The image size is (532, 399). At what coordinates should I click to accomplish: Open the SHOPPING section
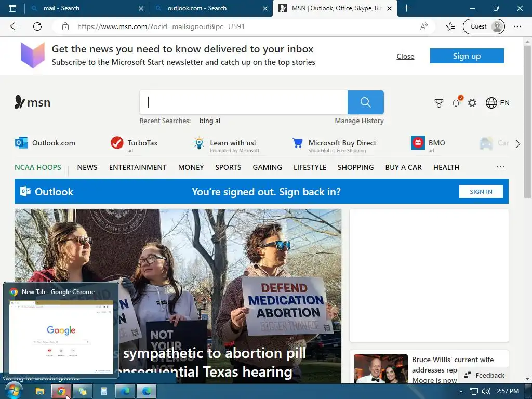tap(355, 167)
